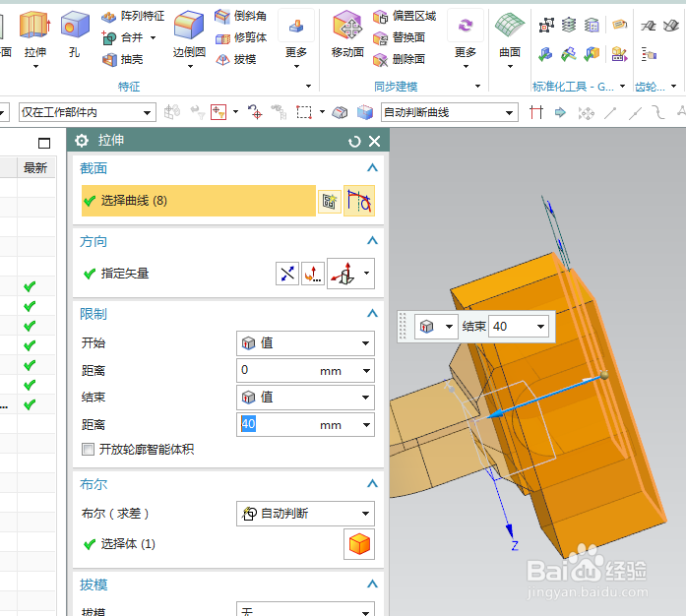The height and width of the screenshot is (616, 686).
Task: Expand the 特征 group options arrow
Action: (x=308, y=87)
